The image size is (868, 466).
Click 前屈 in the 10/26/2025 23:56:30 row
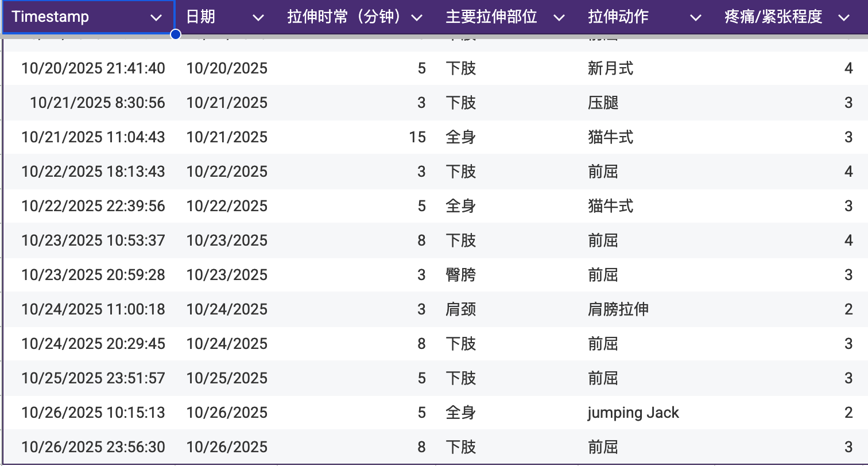click(x=603, y=447)
